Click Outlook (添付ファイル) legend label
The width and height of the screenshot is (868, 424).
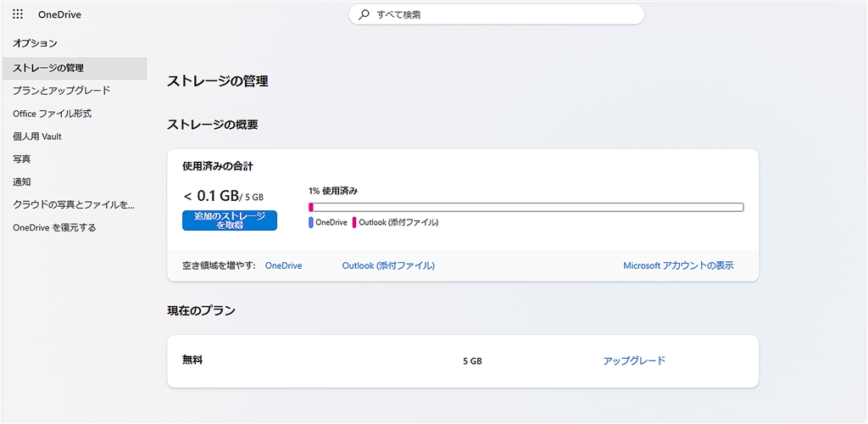click(398, 222)
